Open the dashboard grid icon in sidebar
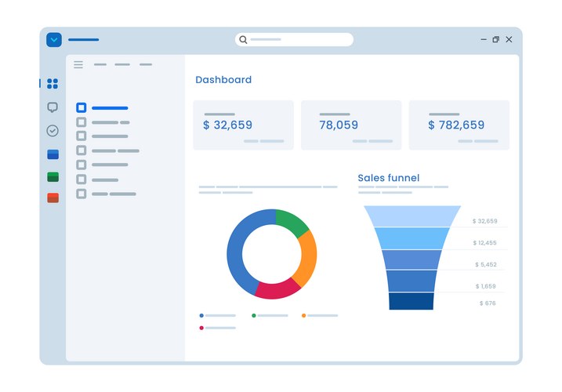The width and height of the screenshot is (562, 392). 53,84
